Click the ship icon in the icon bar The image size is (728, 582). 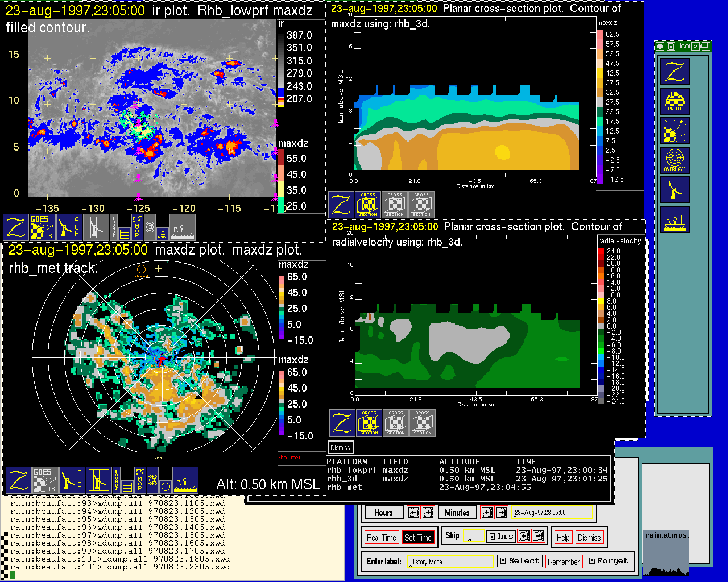pos(675,219)
